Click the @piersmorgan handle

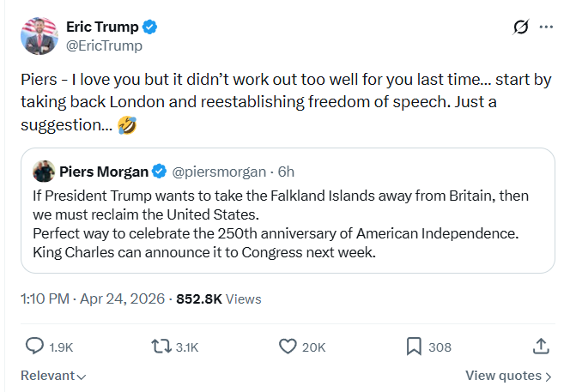pos(219,172)
